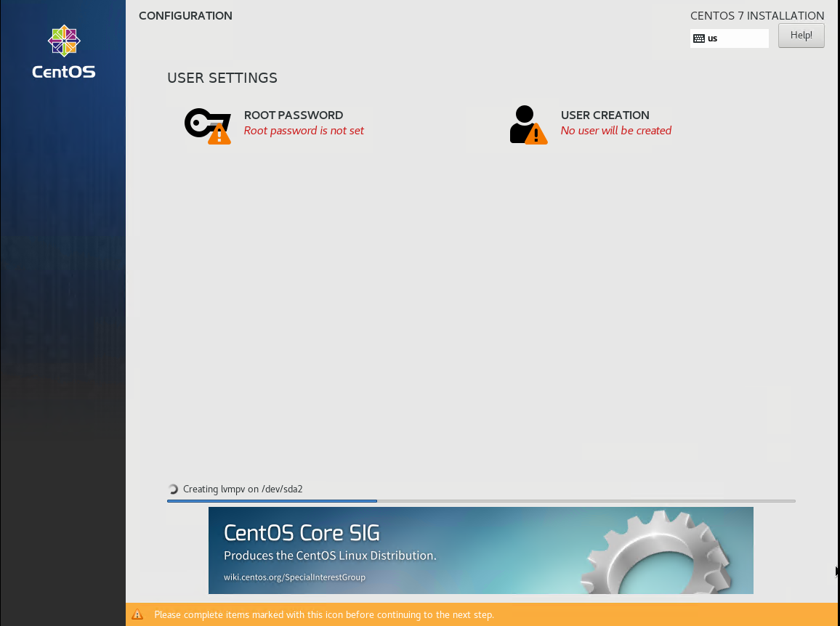Click the spinner icon beside Creating lvmpv
Image resolution: width=840 pixels, height=626 pixels.
coord(173,489)
